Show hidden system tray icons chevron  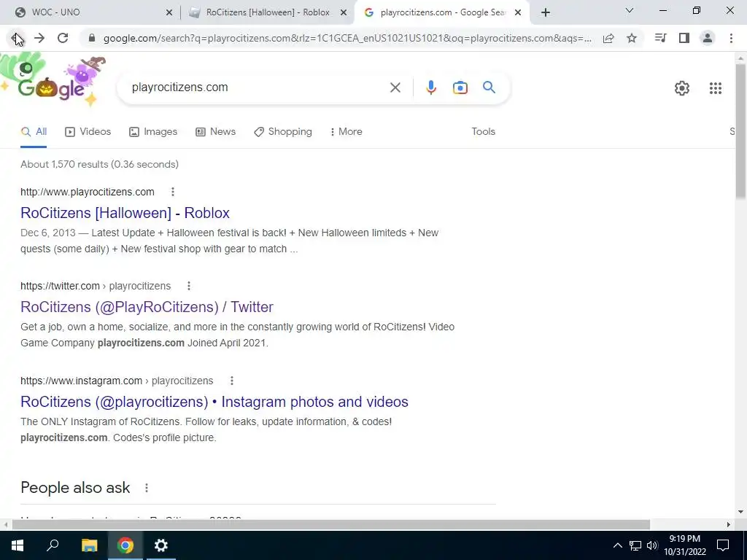[x=617, y=545]
